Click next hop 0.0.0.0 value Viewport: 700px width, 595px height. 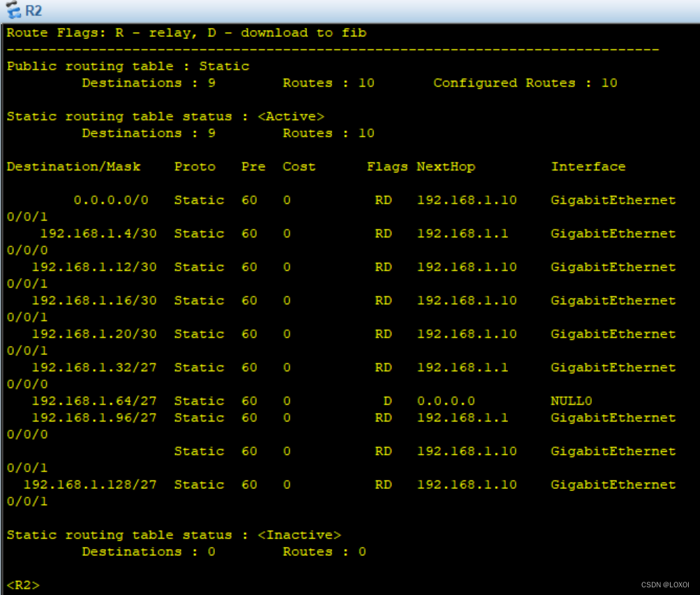point(446,400)
